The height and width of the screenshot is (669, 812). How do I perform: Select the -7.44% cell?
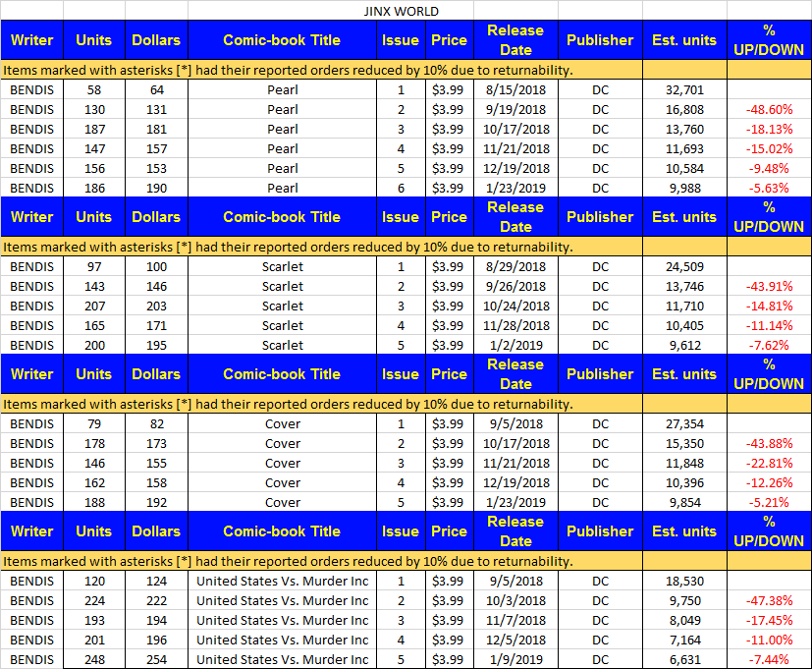point(769,660)
